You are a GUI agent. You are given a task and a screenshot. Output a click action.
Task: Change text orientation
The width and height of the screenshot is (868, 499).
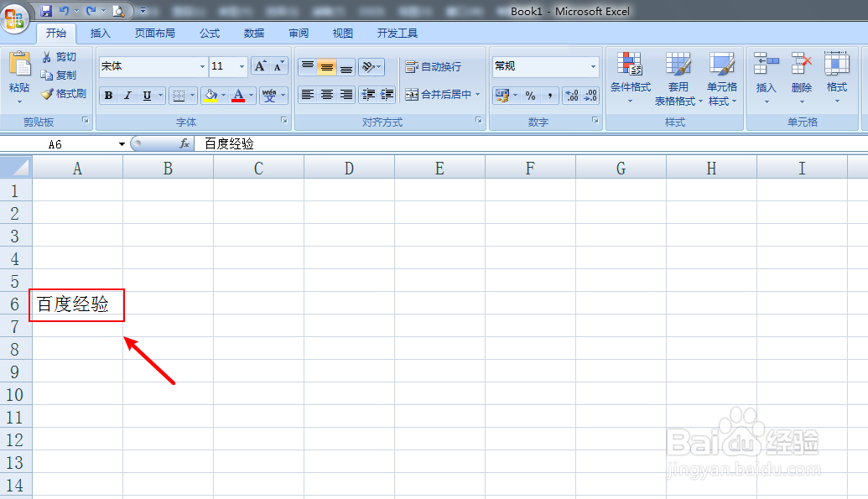tap(371, 67)
